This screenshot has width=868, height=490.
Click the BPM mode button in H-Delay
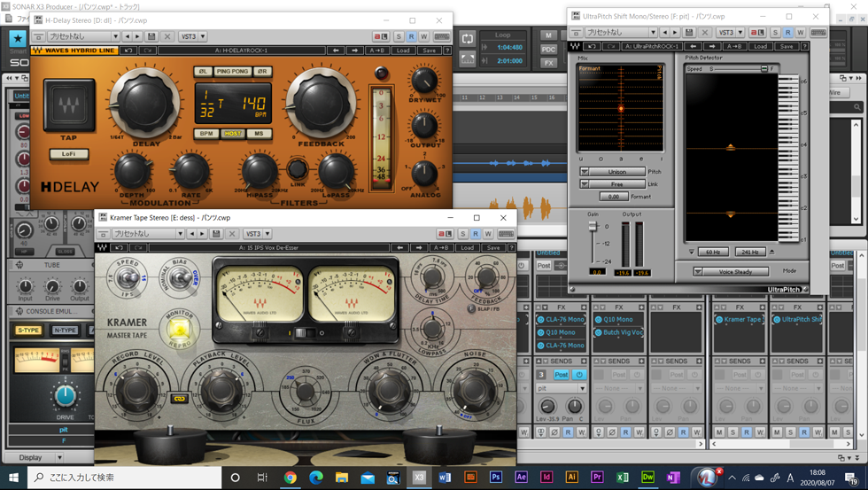pyautogui.click(x=205, y=134)
